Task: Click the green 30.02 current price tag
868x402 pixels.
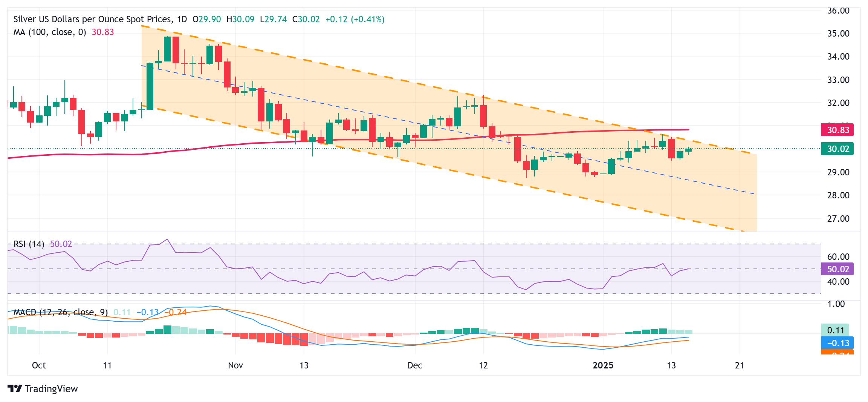Action: pyautogui.click(x=837, y=149)
